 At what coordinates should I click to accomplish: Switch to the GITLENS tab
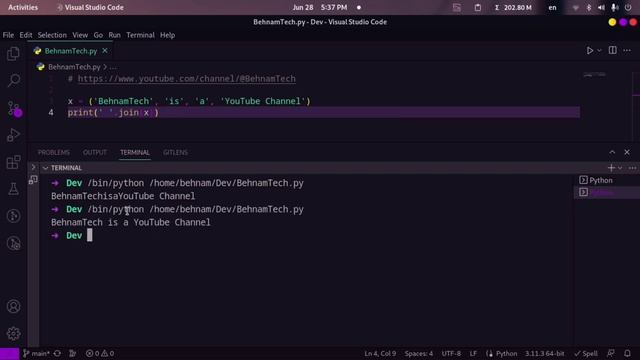pos(176,152)
